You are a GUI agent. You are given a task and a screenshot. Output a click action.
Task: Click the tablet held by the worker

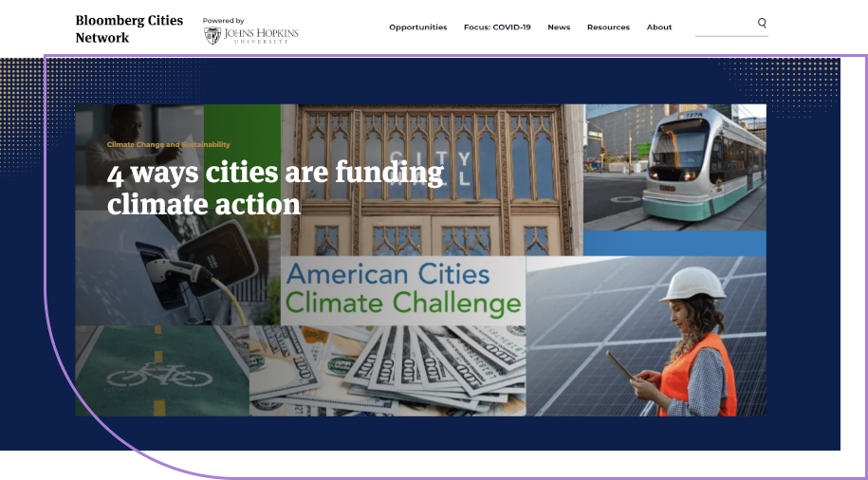click(x=621, y=366)
